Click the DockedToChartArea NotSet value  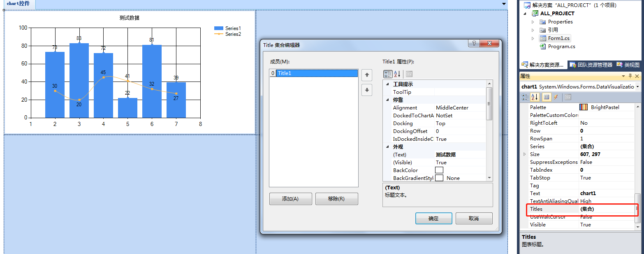pos(444,115)
